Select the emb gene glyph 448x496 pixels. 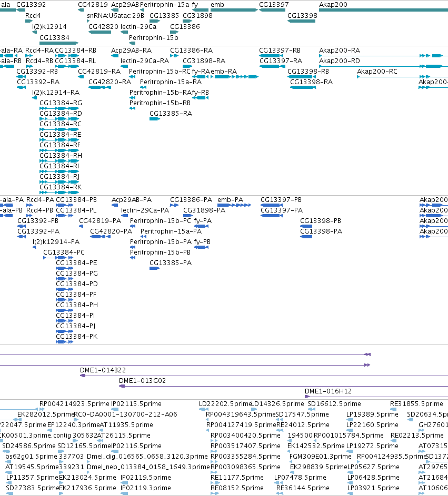[x=234, y=10]
